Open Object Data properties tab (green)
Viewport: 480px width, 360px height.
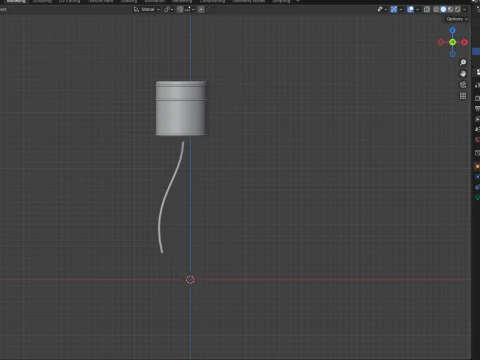[x=477, y=197]
